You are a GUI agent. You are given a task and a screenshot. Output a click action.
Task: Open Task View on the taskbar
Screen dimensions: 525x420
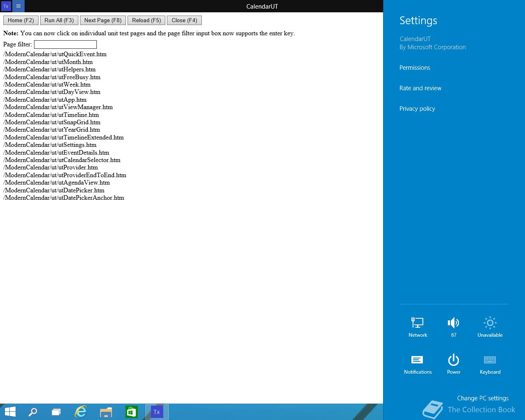pyautogui.click(x=56, y=412)
